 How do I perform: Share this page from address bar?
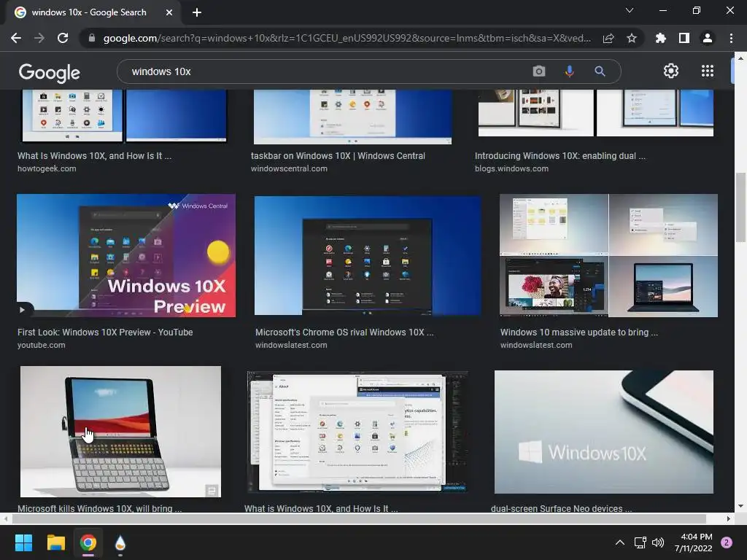(x=608, y=38)
